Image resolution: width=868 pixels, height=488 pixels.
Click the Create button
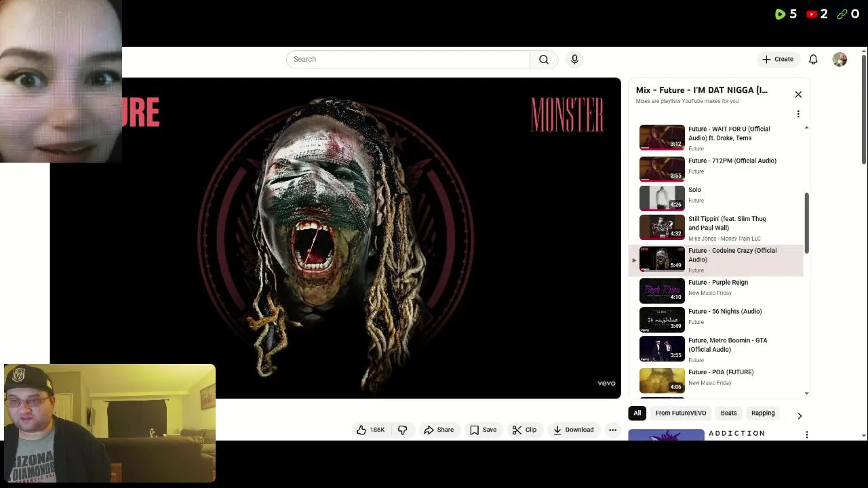pyautogui.click(x=777, y=60)
